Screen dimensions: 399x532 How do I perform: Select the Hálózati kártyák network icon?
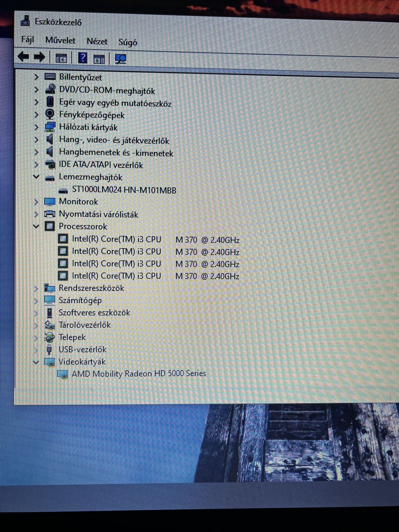pyautogui.click(x=50, y=127)
